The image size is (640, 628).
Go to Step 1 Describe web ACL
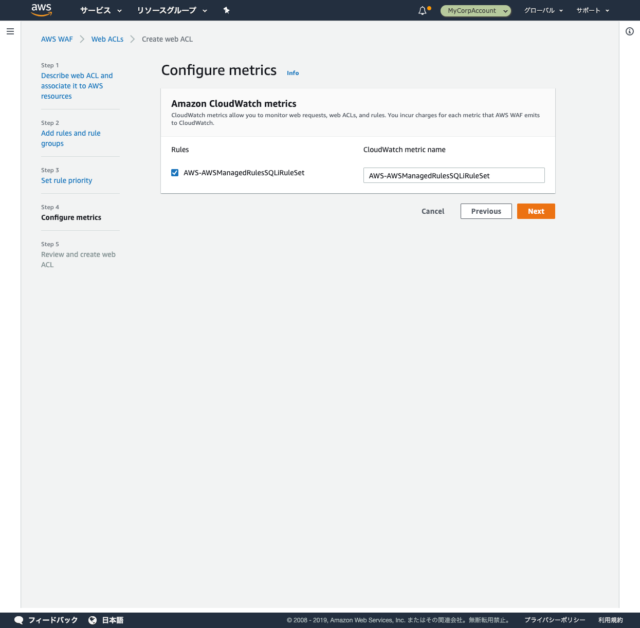[77, 86]
